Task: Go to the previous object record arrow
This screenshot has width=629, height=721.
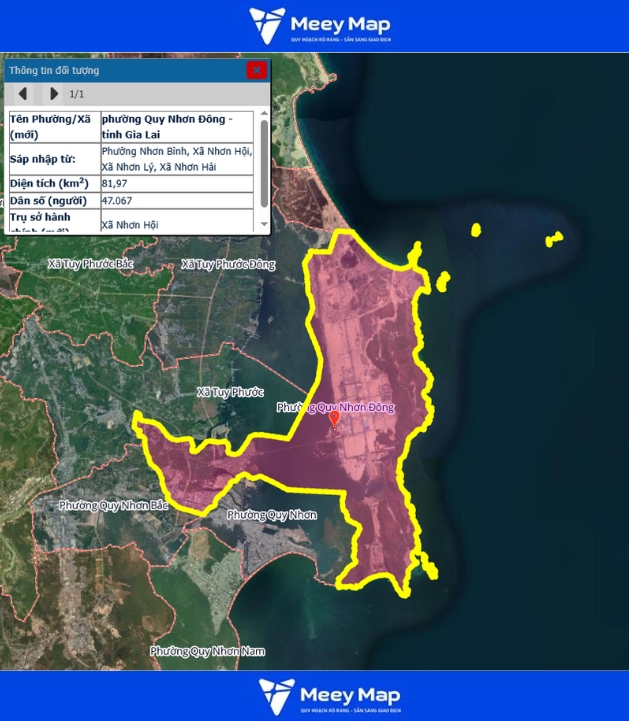Action: 23,94
